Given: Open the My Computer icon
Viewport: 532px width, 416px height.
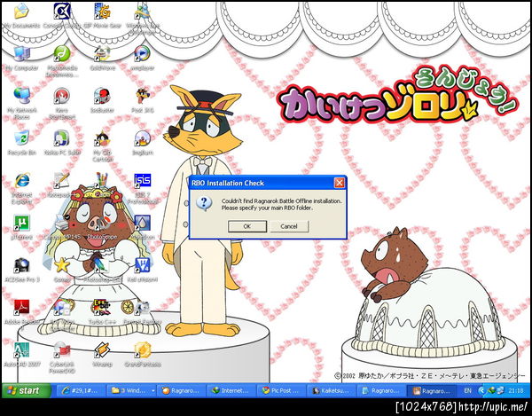Looking at the screenshot, I should coord(21,58).
